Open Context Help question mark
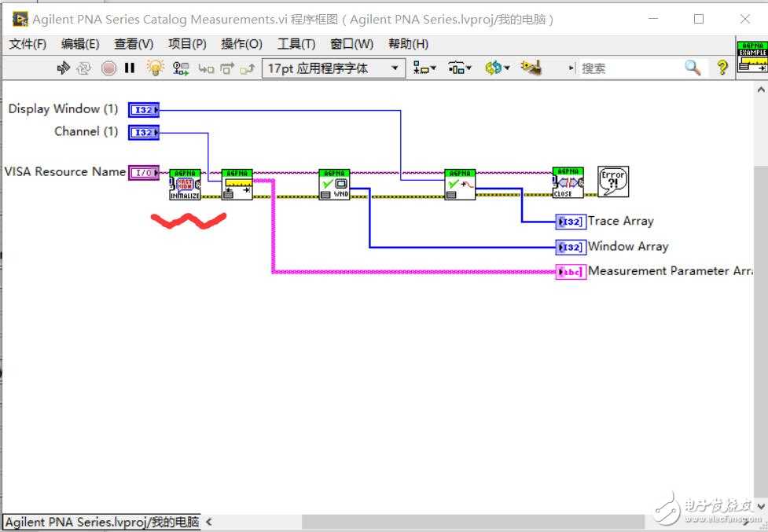The width and height of the screenshot is (768, 532). coord(722,68)
